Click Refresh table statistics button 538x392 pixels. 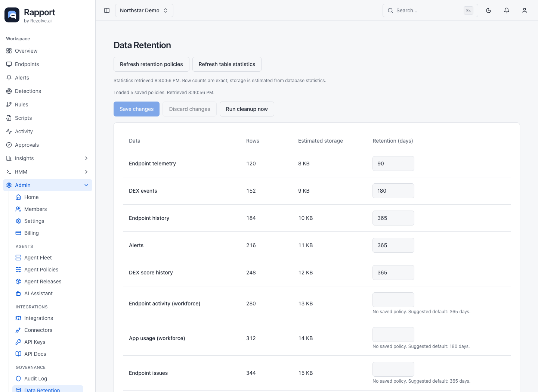click(227, 64)
